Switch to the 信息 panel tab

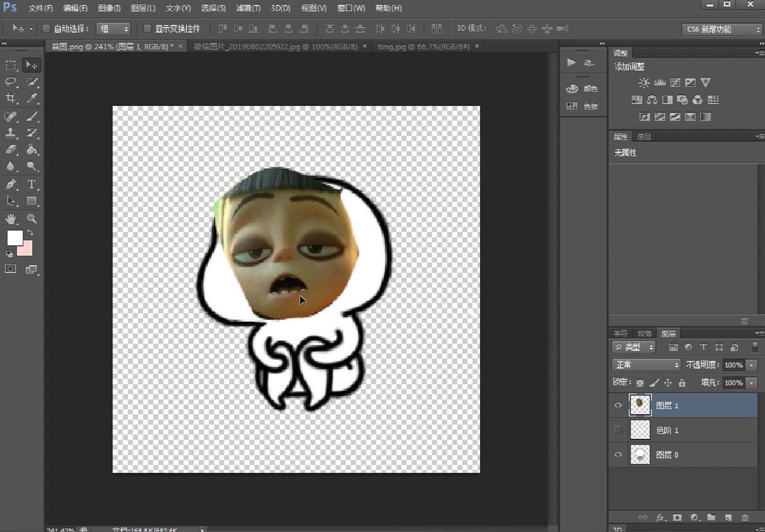(x=644, y=136)
